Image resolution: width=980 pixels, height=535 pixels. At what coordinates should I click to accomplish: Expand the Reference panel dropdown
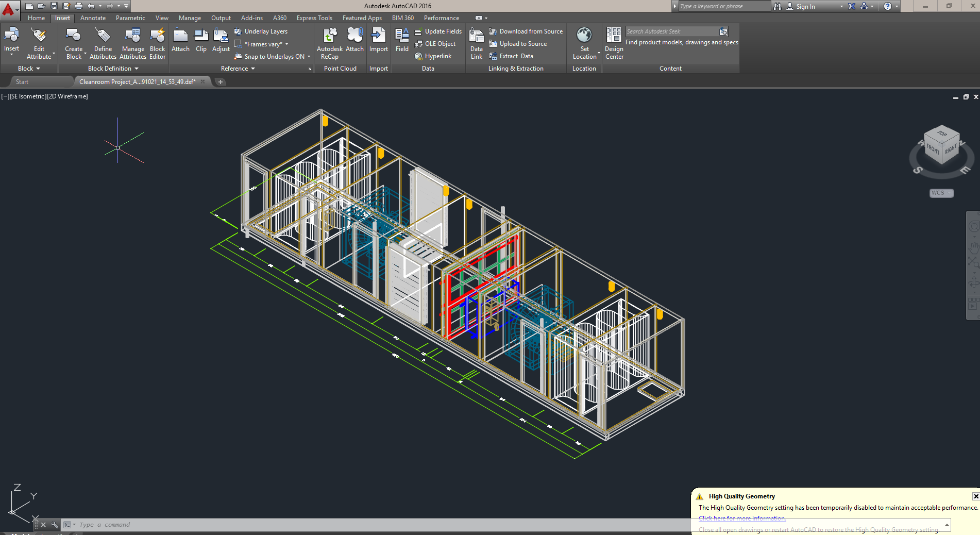click(x=238, y=69)
